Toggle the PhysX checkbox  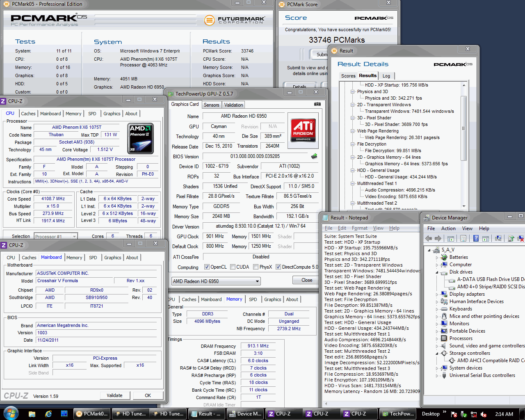[256, 267]
